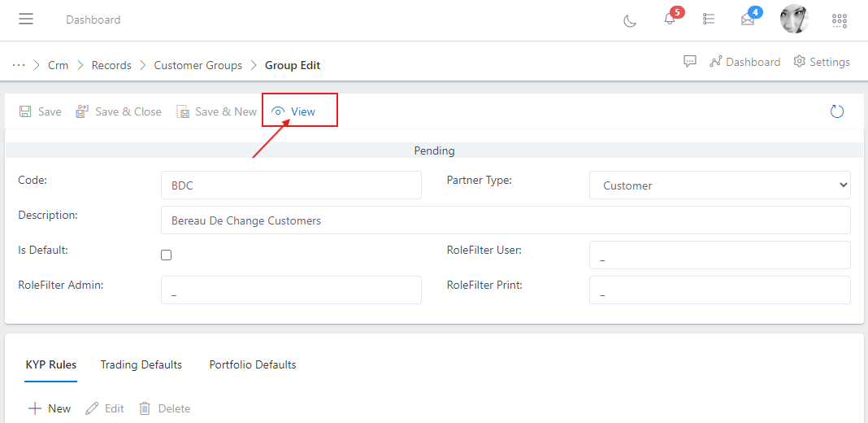Switch to Trading Defaults tab
The height and width of the screenshot is (423, 868).
[141, 364]
